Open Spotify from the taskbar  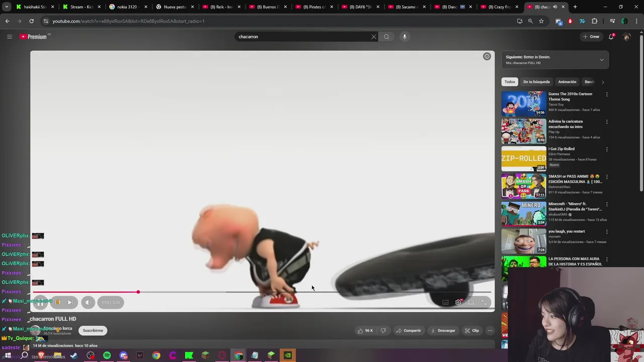pyautogui.click(x=107, y=355)
